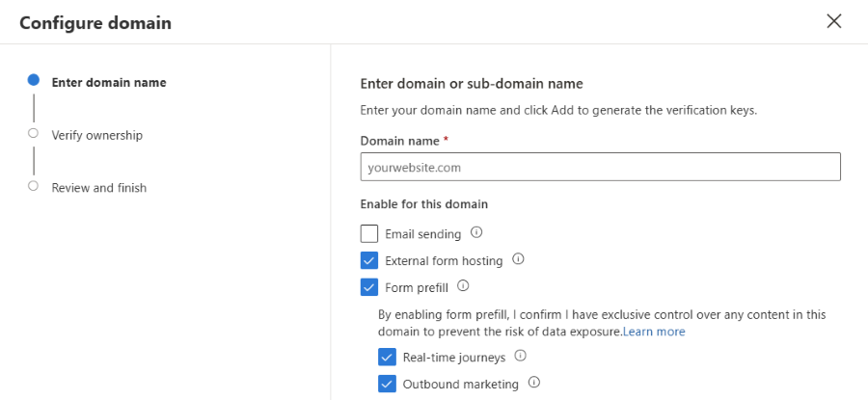Click the info icon beside Real-time journeys

[521, 356]
